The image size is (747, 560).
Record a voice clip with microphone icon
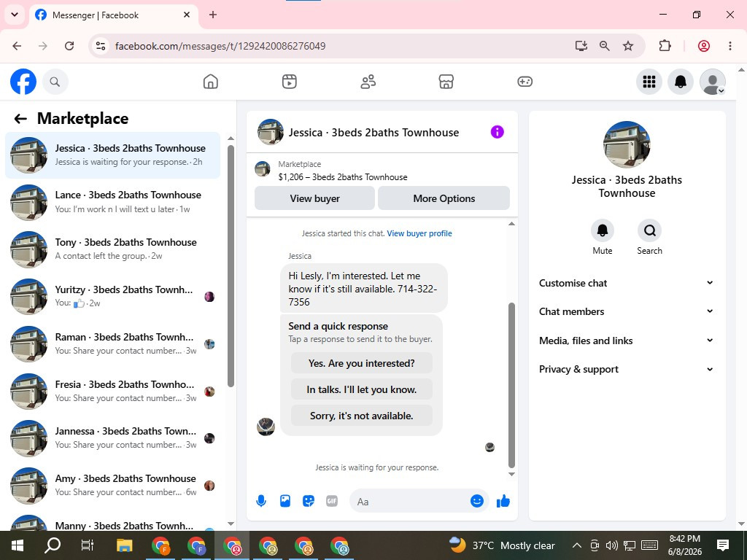tap(261, 501)
